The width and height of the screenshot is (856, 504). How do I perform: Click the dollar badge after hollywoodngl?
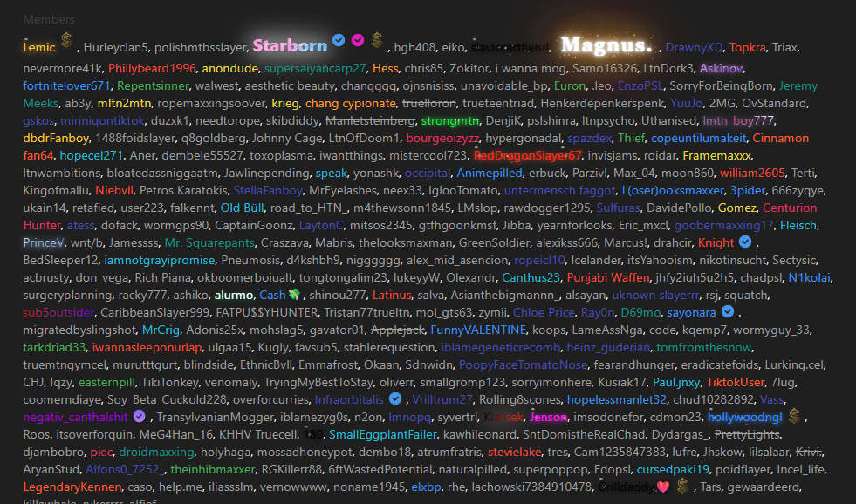click(794, 417)
